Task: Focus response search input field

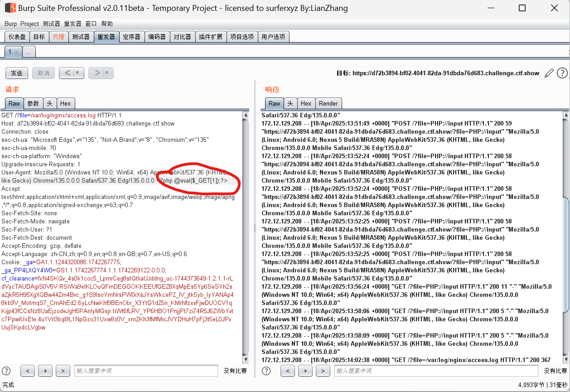Action: pos(436,371)
